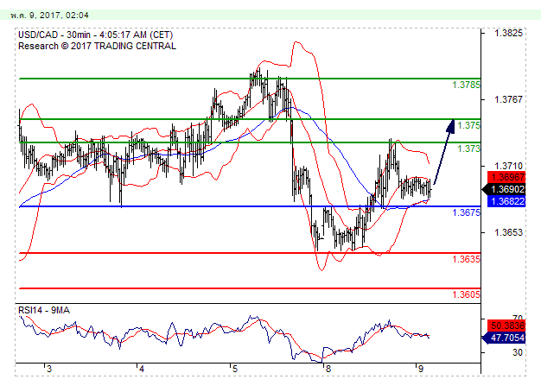Click the 1.373 resistance level label
The height and width of the screenshot is (392, 541).
click(468, 149)
